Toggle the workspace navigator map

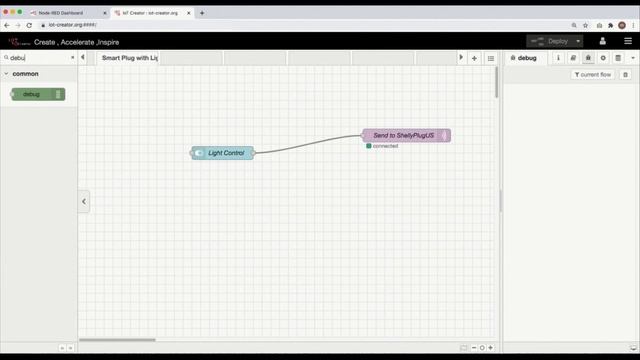coord(463,348)
